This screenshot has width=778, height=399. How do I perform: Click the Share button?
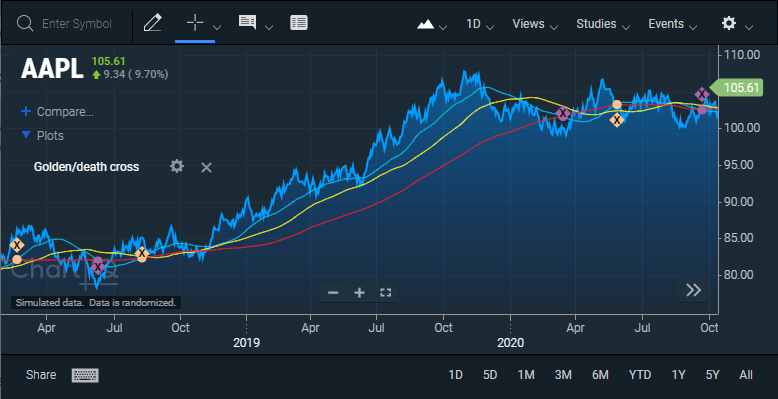coord(41,375)
